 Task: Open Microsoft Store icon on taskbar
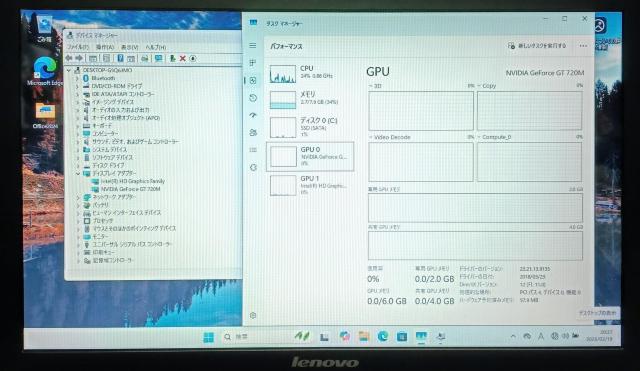(x=402, y=337)
